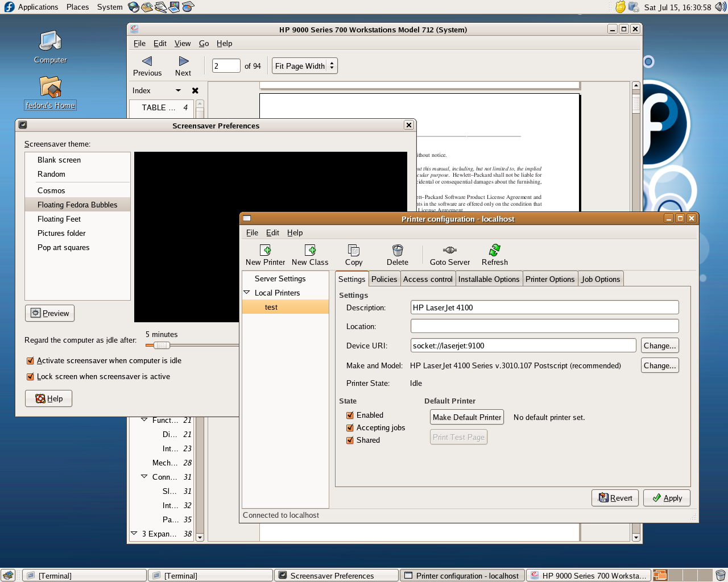The width and height of the screenshot is (728, 582).
Task: Open the Installable Options tab
Action: (x=489, y=279)
